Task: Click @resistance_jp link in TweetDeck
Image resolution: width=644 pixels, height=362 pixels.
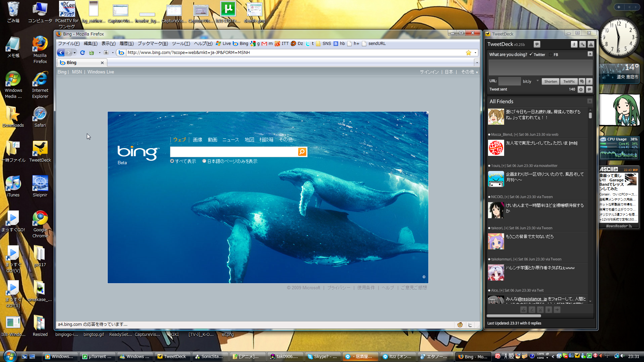Action: point(532,299)
